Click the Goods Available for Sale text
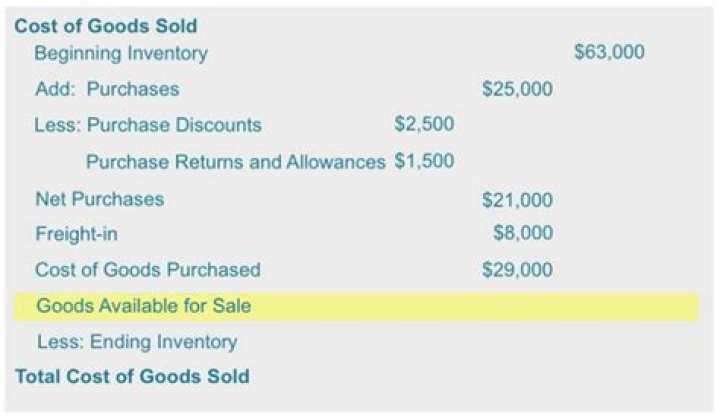The width and height of the screenshot is (720, 418). click(144, 306)
